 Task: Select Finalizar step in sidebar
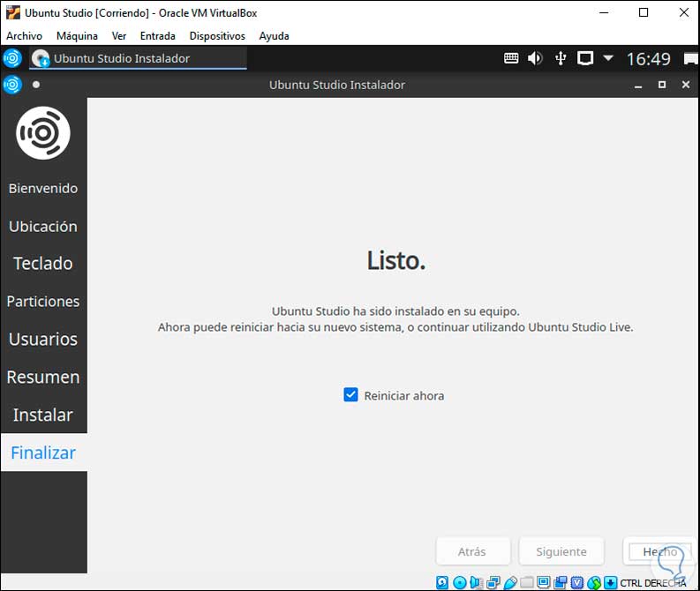point(43,453)
